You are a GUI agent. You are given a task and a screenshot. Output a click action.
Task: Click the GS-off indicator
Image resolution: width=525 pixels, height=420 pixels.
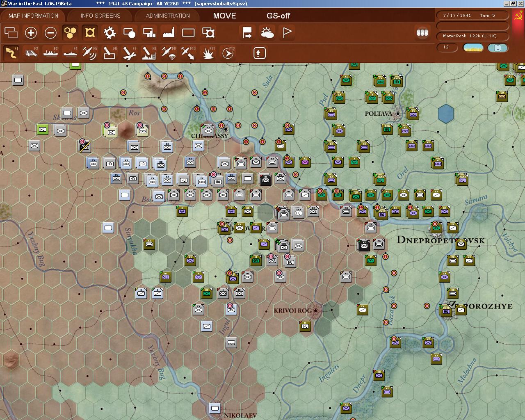click(x=278, y=16)
